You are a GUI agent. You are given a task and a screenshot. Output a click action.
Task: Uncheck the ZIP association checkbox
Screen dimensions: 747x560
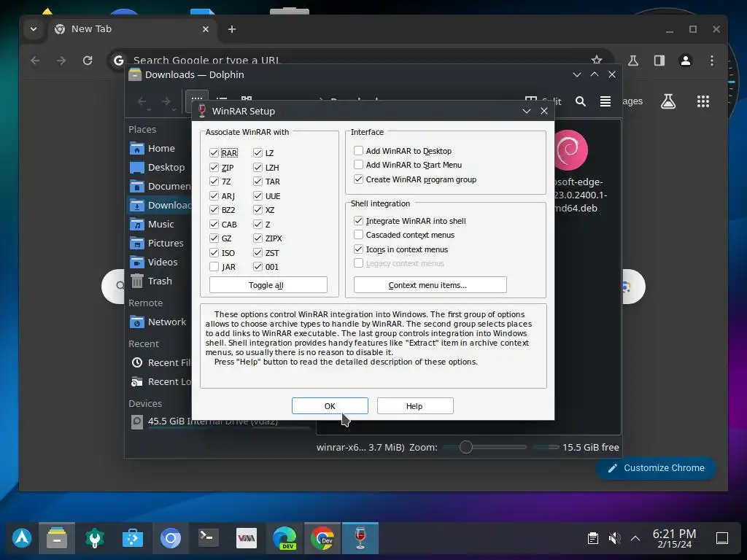pyautogui.click(x=214, y=167)
